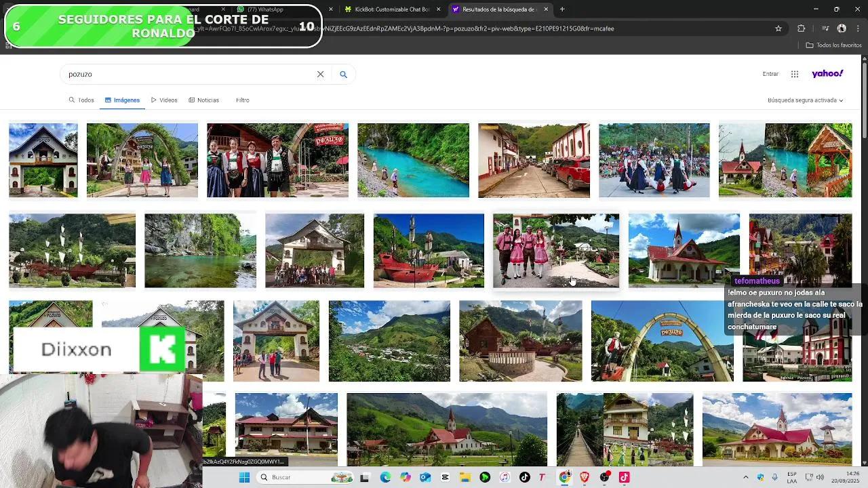Open the hanging bridge thumbnail in last row
Viewport: 868px width, 488px height.
(x=625, y=429)
